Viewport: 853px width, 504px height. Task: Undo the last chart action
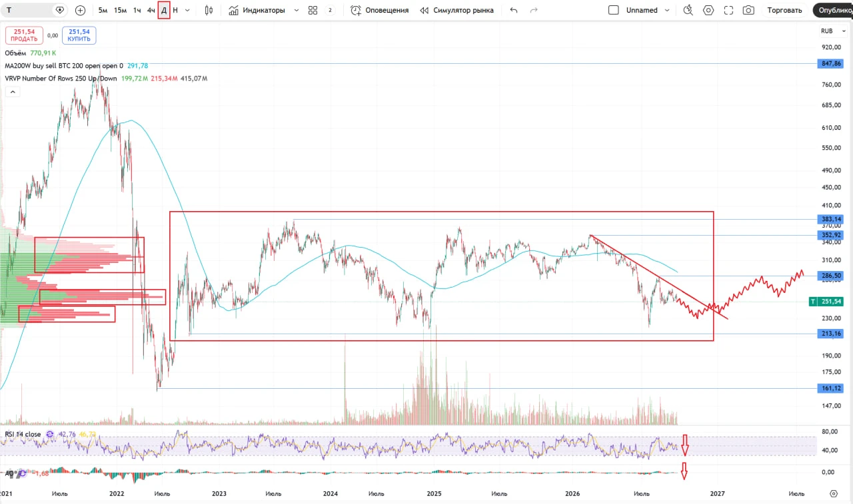coord(513,10)
